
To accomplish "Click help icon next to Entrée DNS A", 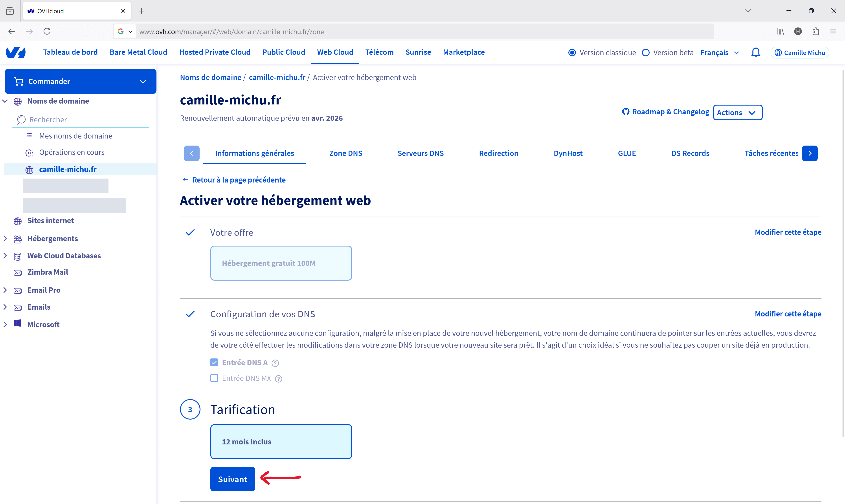I will (275, 363).
